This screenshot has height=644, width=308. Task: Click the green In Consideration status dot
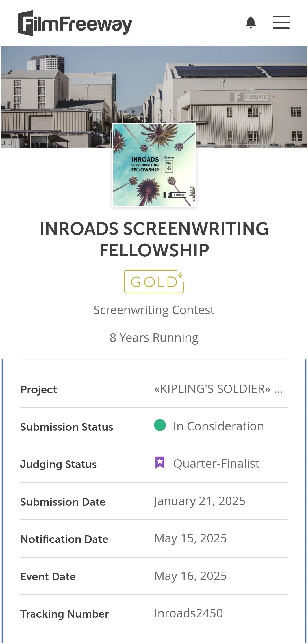[x=160, y=425]
